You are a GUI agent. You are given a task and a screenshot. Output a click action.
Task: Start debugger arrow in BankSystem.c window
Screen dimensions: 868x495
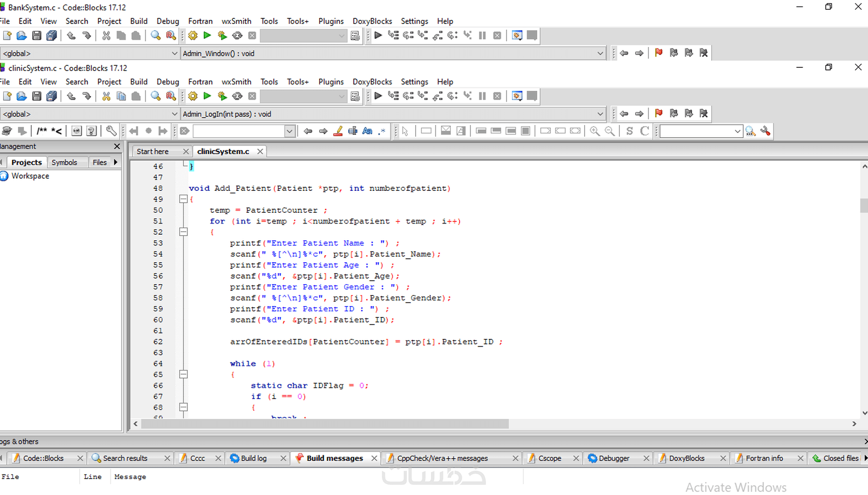(378, 35)
